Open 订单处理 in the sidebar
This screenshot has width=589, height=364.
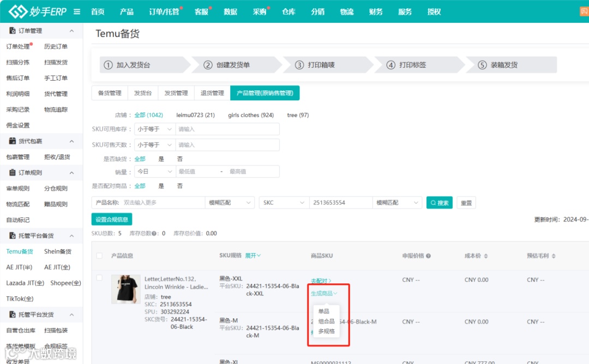17,46
